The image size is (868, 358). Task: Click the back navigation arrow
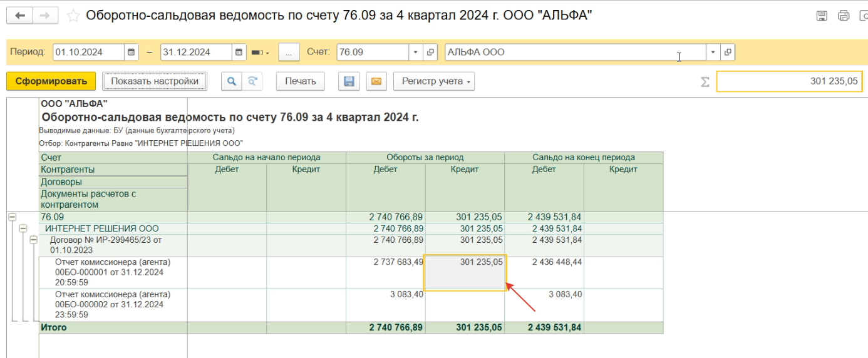[x=19, y=16]
